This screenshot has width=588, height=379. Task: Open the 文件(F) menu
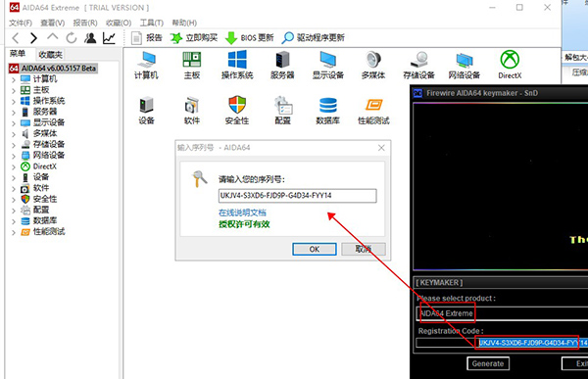pyautogui.click(x=21, y=23)
